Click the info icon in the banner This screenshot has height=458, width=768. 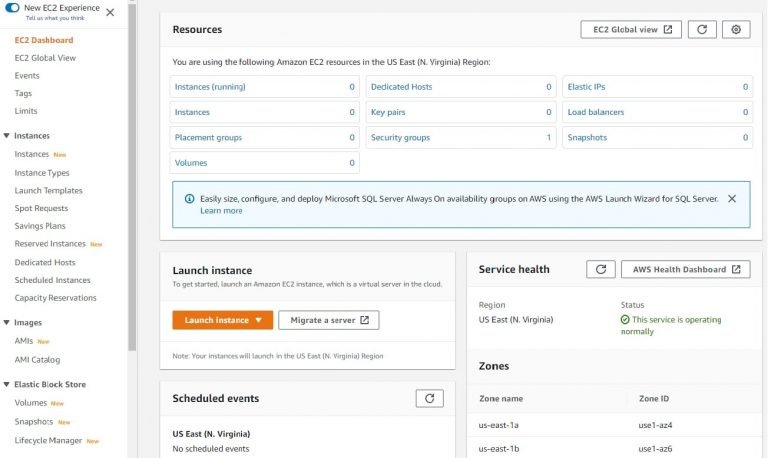tap(189, 199)
